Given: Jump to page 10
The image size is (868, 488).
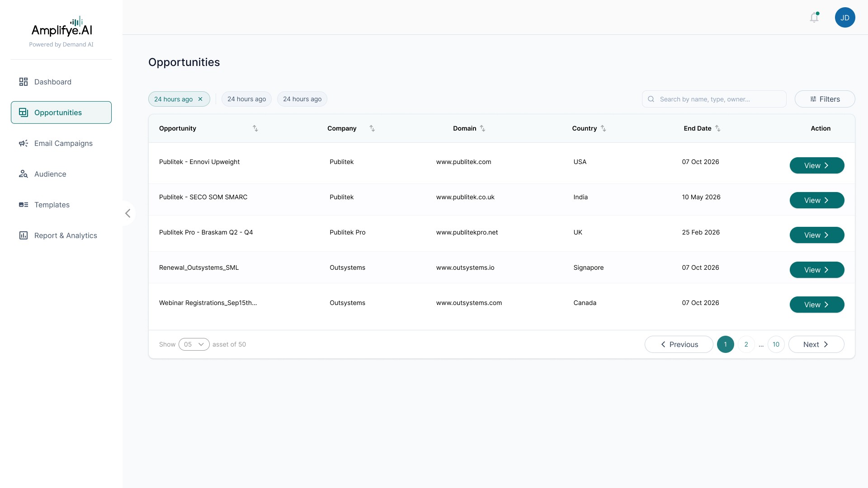Looking at the screenshot, I should pyautogui.click(x=776, y=344).
